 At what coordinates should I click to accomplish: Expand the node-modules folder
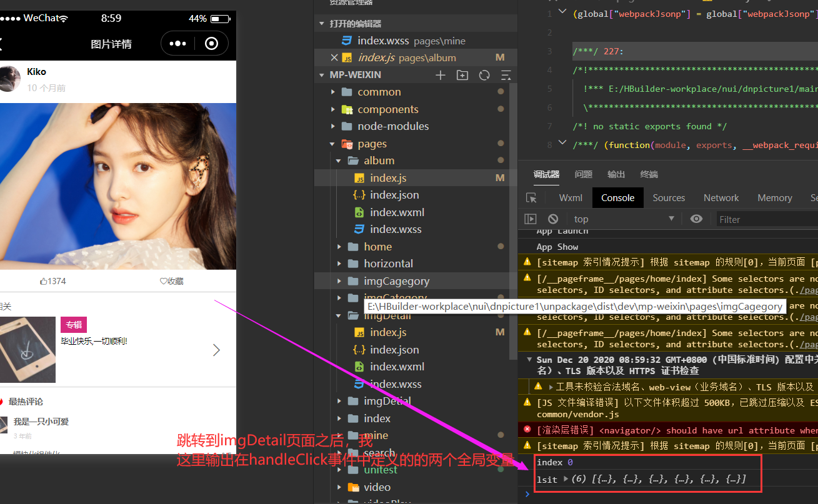333,126
